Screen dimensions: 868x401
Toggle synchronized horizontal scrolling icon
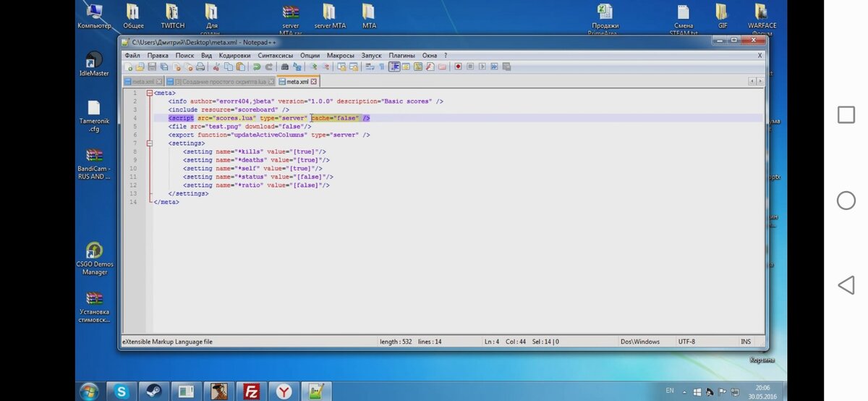354,67
